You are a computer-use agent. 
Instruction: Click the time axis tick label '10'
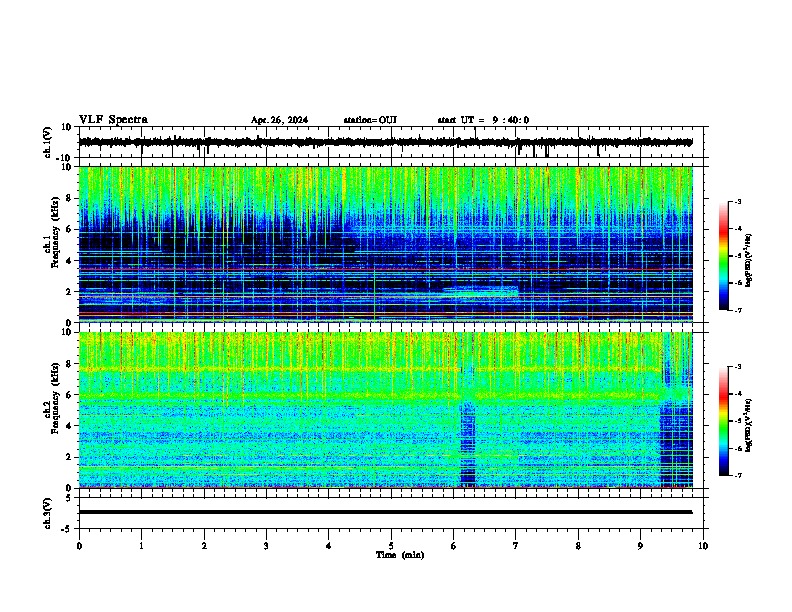703,546
